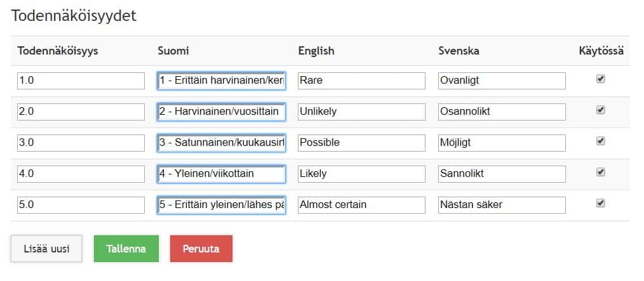Viewport: 644px width, 281px height.
Task: Disable the Käytössä checkbox for Likely row
Action: [600, 173]
